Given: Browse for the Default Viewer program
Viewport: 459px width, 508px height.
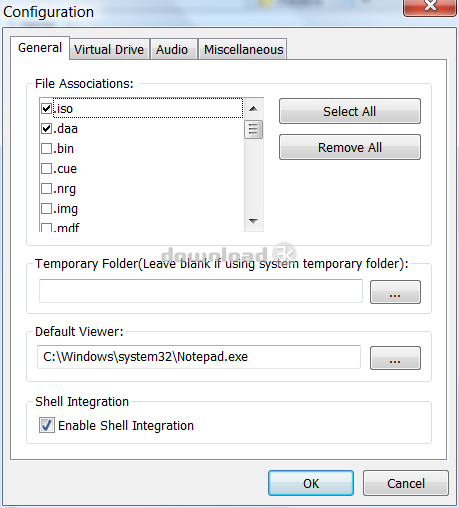Looking at the screenshot, I should click(x=395, y=358).
